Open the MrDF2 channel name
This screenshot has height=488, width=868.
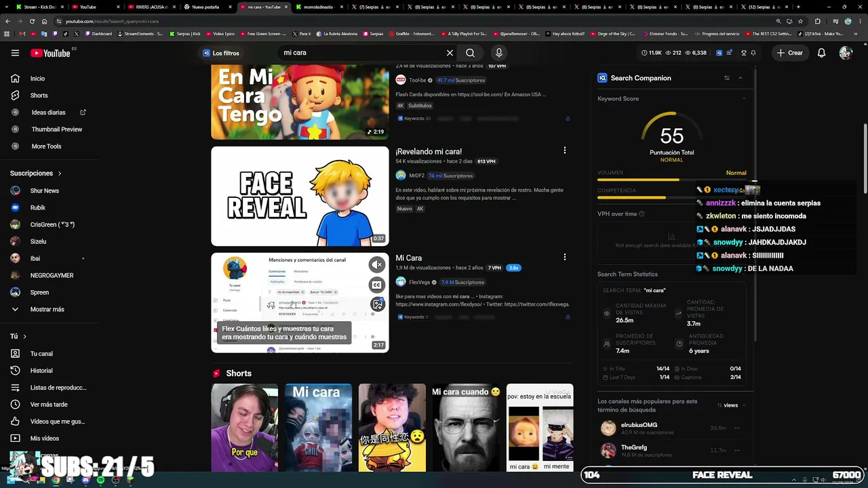tap(416, 176)
